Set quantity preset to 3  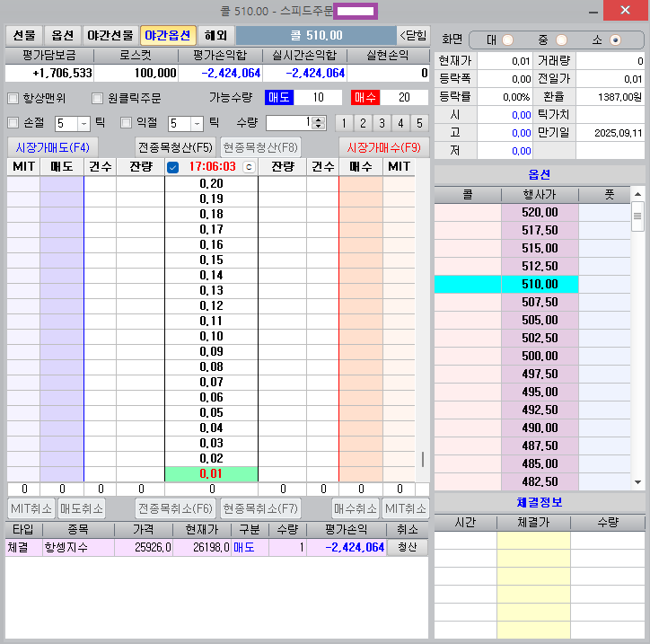click(382, 123)
